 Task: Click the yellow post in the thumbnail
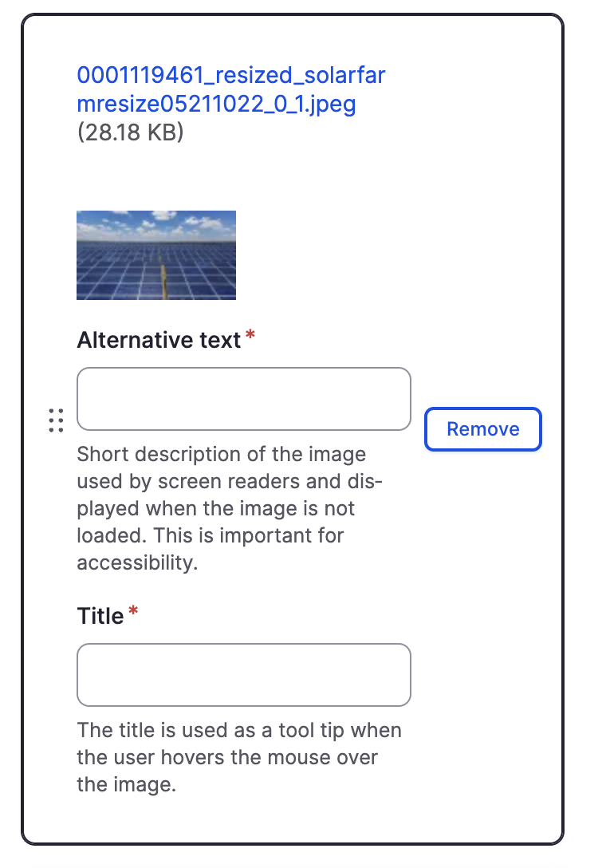tap(164, 281)
